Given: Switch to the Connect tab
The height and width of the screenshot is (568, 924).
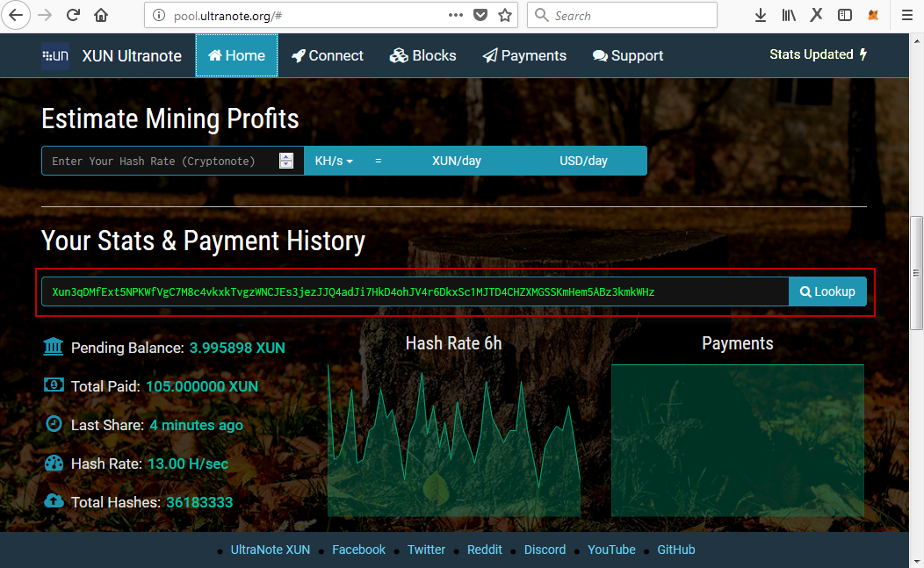Looking at the screenshot, I should 328,55.
